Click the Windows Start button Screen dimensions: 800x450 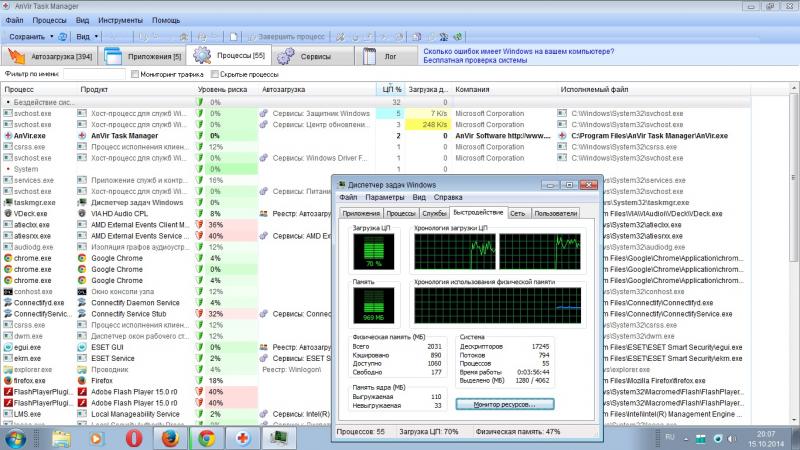17,438
